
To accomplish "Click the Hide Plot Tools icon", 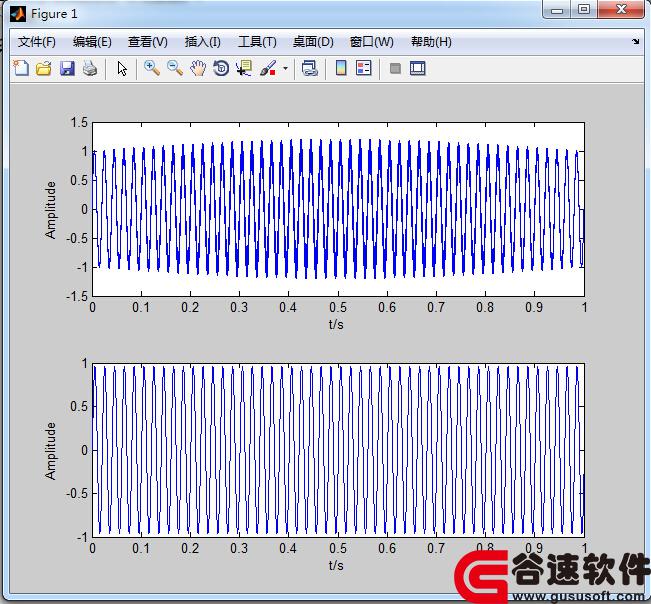I will tap(395, 68).
